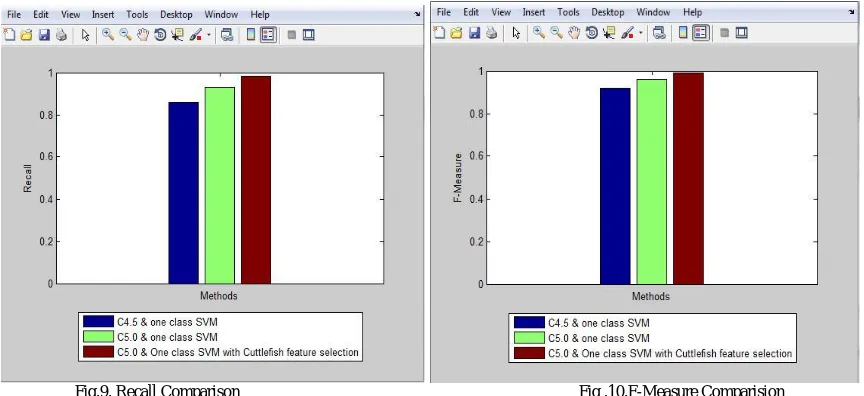Click blue C4.5 legend swatch in Recall chart
The image size is (864, 396).
(x=99, y=321)
